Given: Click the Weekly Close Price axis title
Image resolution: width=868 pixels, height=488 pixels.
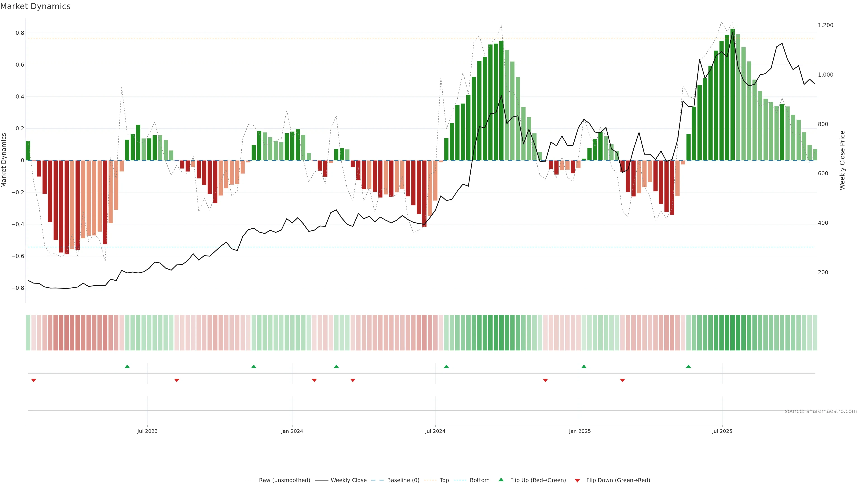Looking at the screenshot, I should (842, 160).
